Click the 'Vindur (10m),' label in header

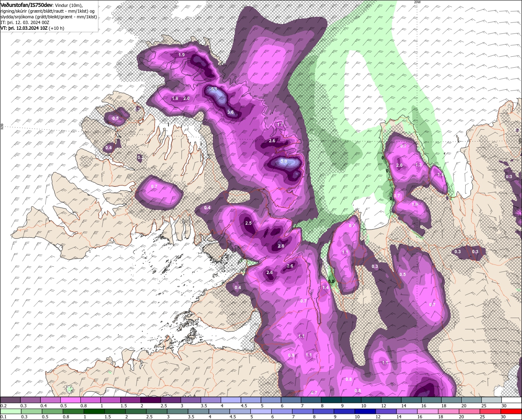pyautogui.click(x=69, y=5)
